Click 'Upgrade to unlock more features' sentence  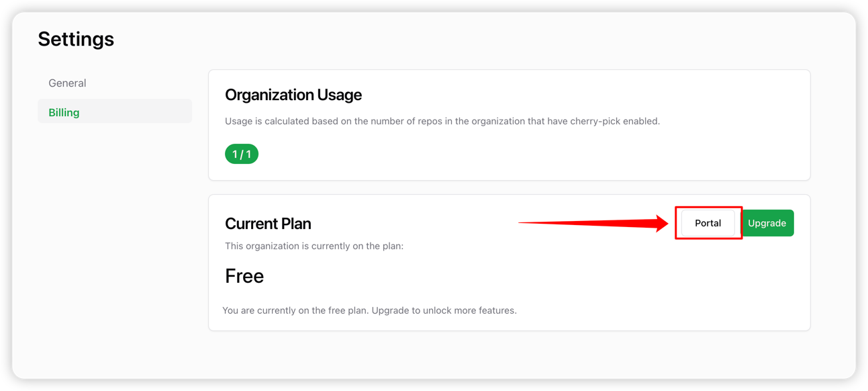(444, 310)
